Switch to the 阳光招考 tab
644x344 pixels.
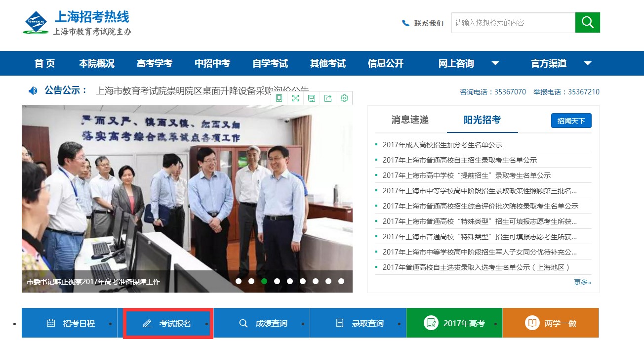(x=482, y=120)
